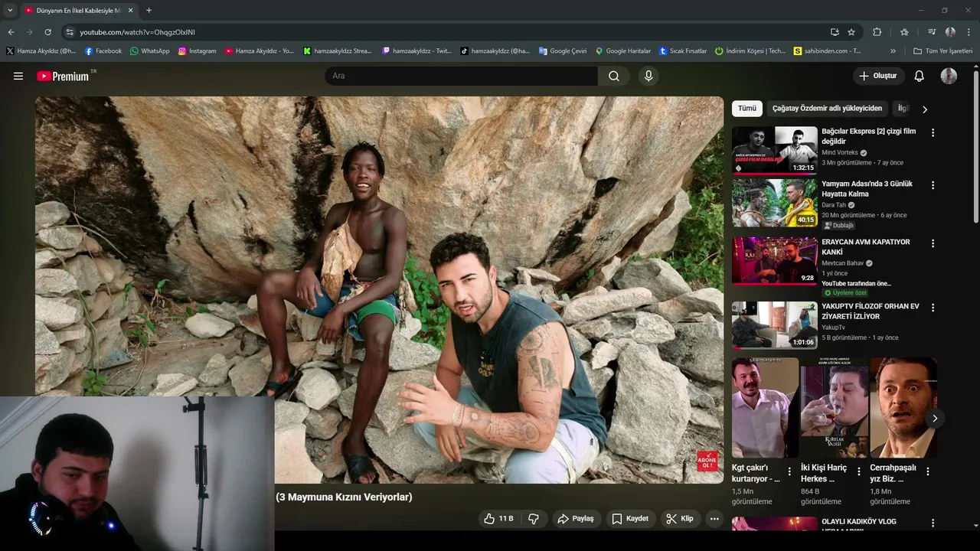The height and width of the screenshot is (551, 980).
Task: Open the Bağcılar Ekspres video thumbnail
Action: [x=774, y=150]
